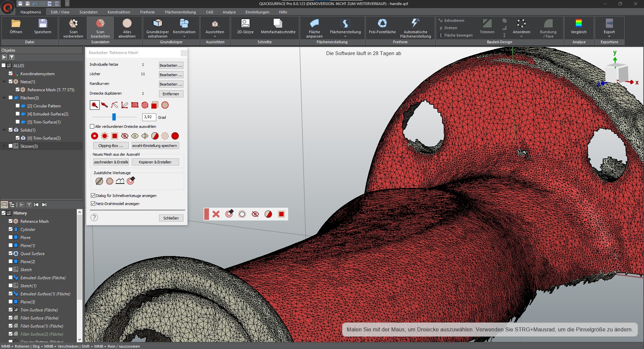Click the Vergleich analysis icon

click(579, 23)
